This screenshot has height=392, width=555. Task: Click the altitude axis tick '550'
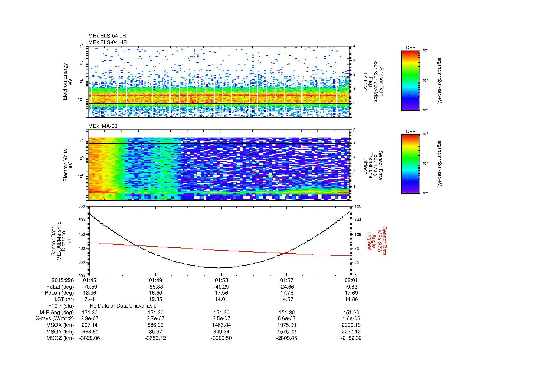click(x=82, y=206)
